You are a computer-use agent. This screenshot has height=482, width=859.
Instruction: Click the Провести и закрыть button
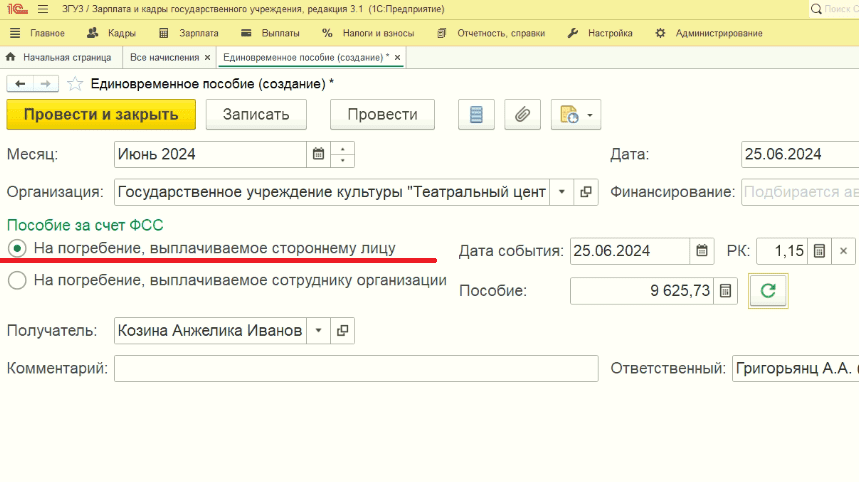click(x=101, y=114)
